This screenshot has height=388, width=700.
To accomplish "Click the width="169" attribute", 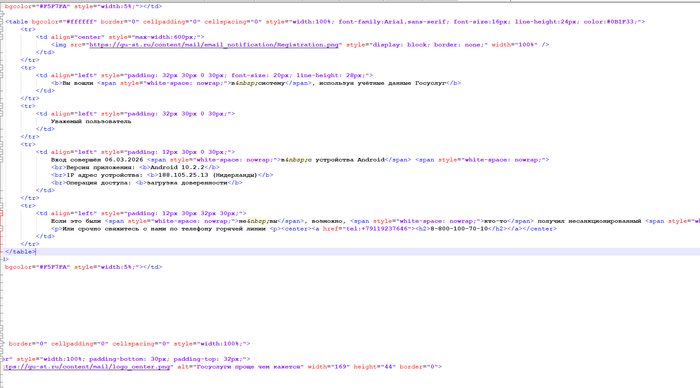I will point(329,367).
